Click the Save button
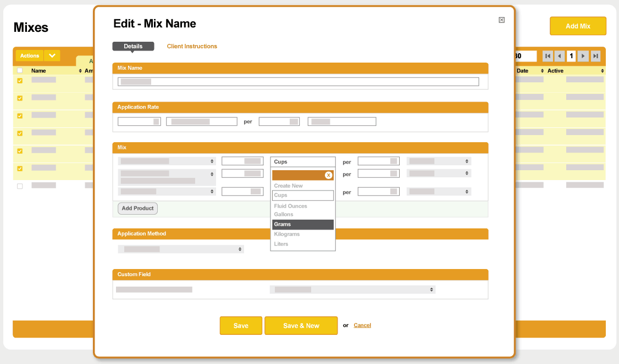 point(241,326)
